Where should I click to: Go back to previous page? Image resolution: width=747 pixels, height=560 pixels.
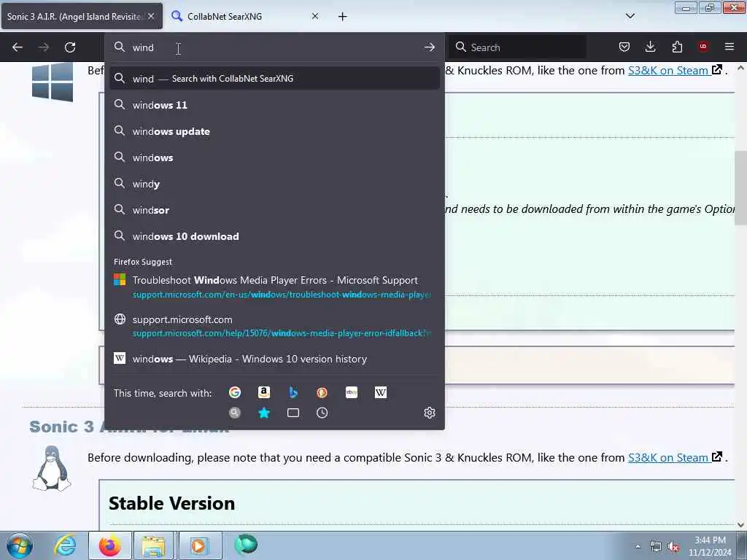tap(18, 47)
